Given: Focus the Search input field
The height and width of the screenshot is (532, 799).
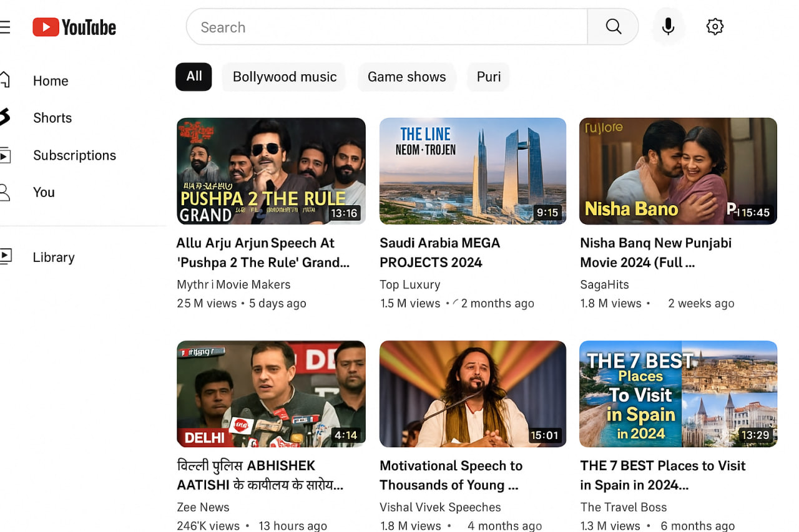Looking at the screenshot, I should (x=387, y=27).
